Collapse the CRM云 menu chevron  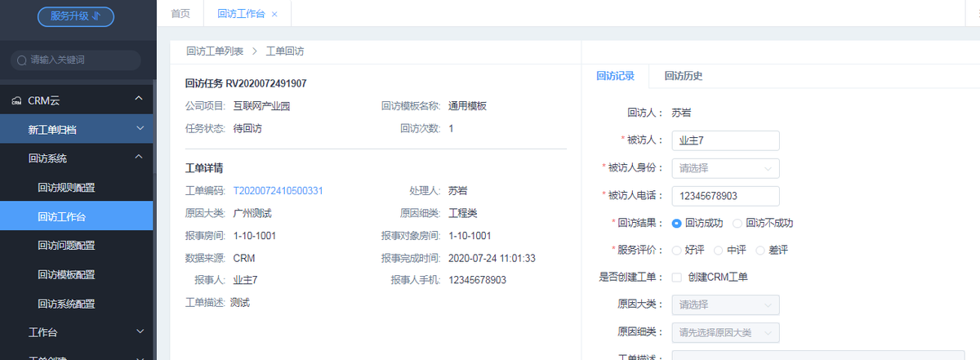click(x=139, y=99)
